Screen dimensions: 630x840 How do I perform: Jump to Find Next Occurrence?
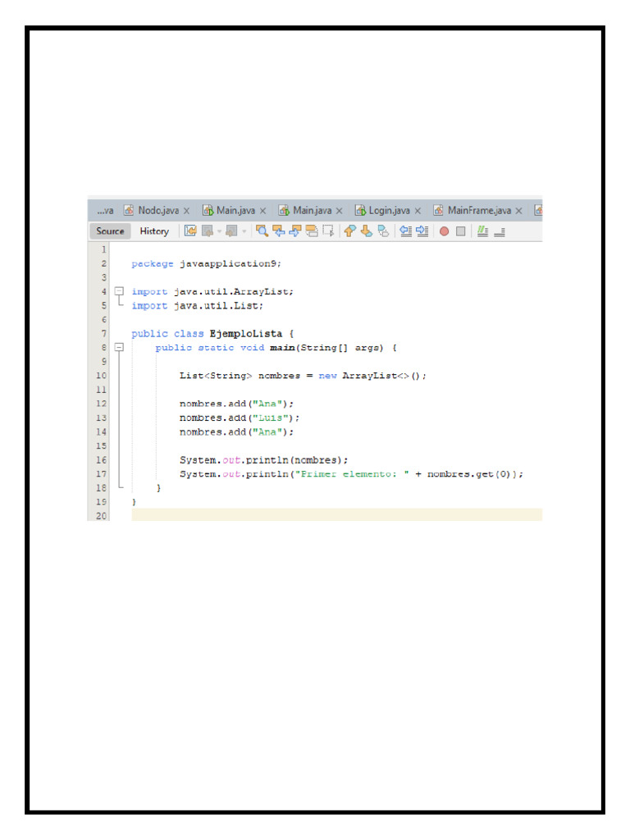coord(295,231)
